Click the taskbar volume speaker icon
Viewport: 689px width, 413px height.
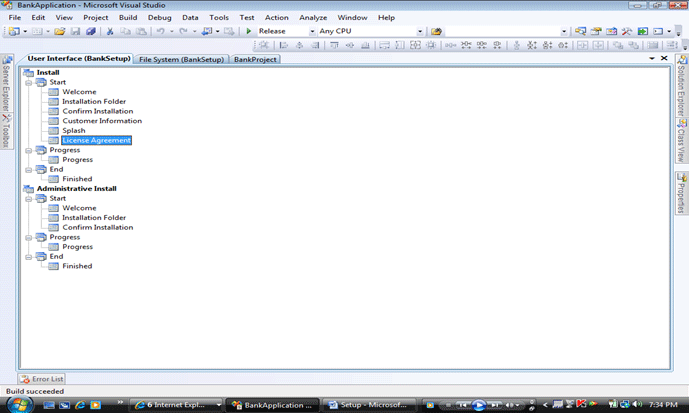637,404
